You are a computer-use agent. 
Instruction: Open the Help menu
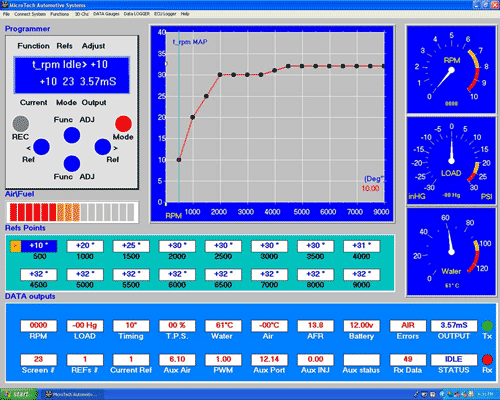[x=185, y=14]
